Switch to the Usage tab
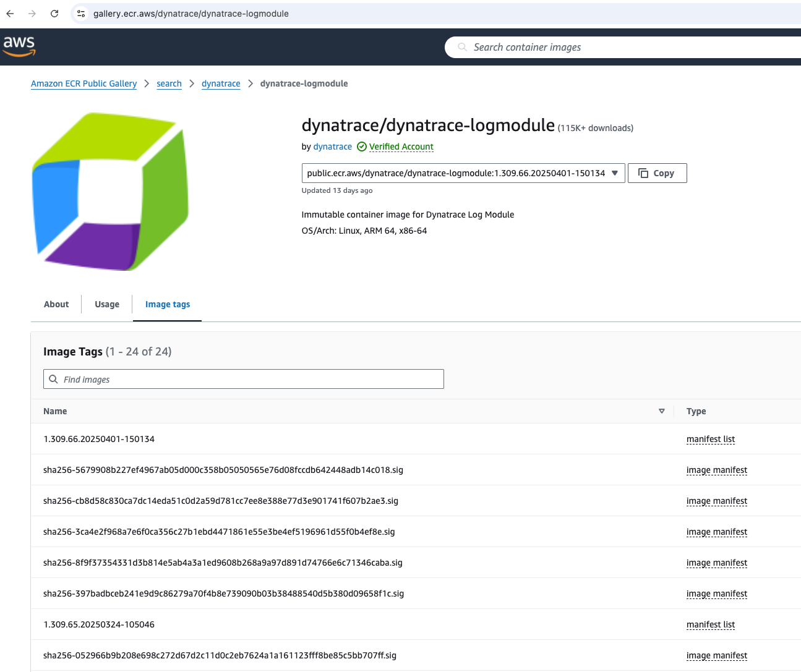 tap(107, 304)
